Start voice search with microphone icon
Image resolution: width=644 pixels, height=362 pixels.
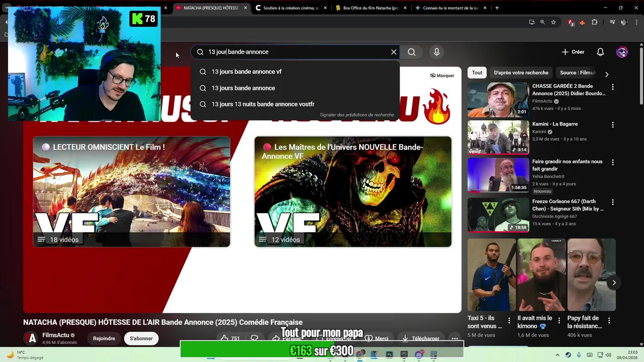point(437,52)
